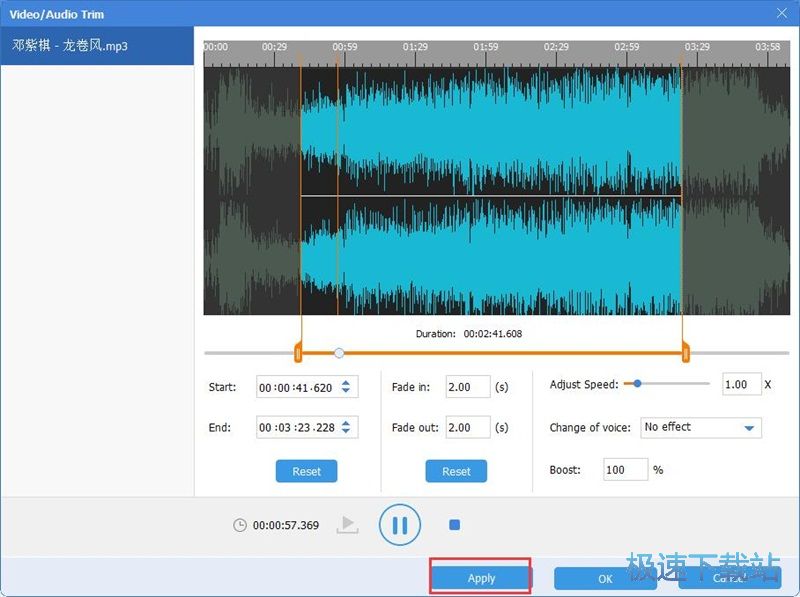800x597 pixels.
Task: Select the 邓紫棋 - 龙卷风.mp3 file in the list
Action: pos(97,45)
